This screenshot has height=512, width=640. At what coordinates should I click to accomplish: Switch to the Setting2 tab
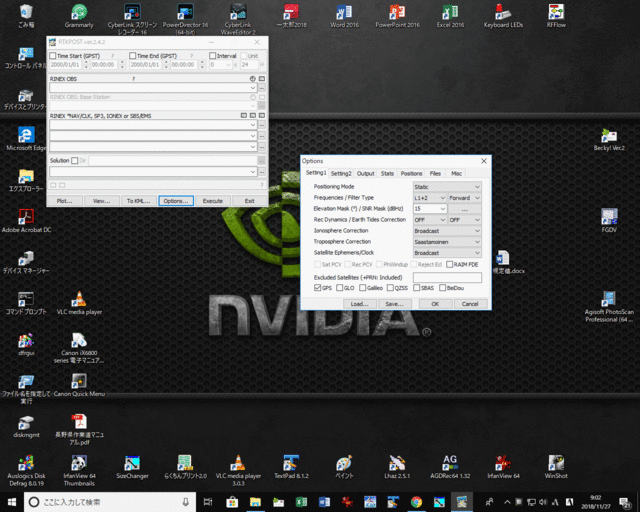(x=341, y=174)
